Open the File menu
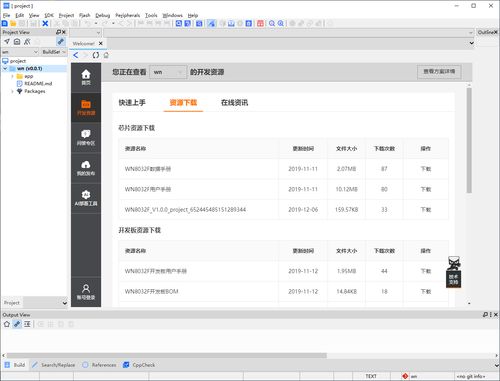 (6, 15)
